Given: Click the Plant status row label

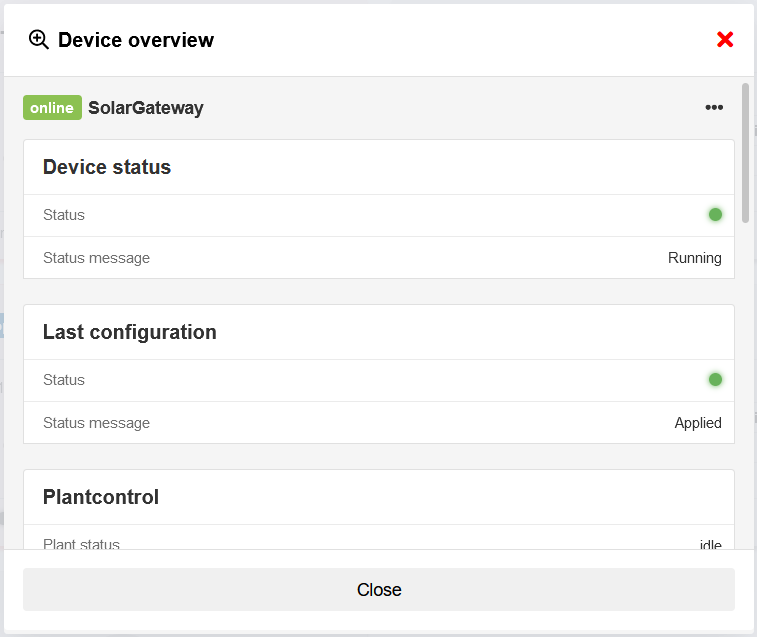Looking at the screenshot, I should (x=81, y=544).
